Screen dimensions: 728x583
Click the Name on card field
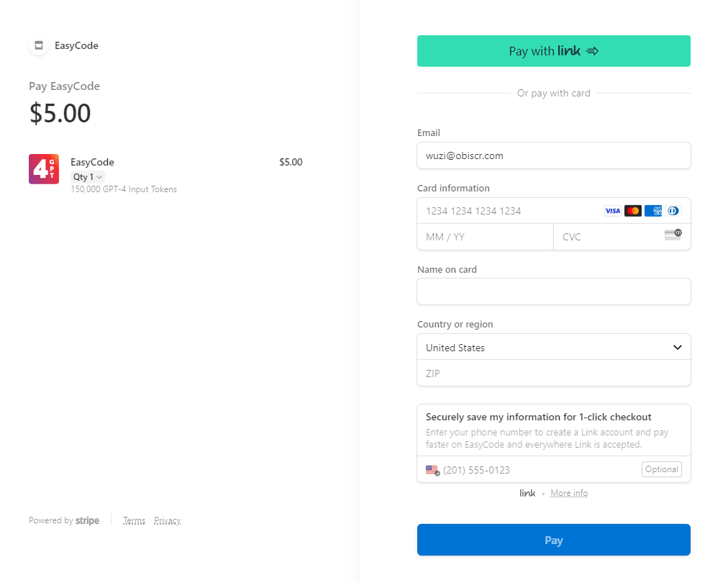[x=553, y=291]
